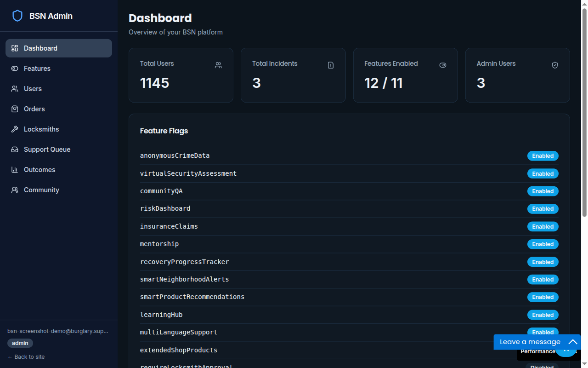588x368 pixels.
Task: Click the Enabled badge for anonymousCrimeData
Action: coord(543,156)
